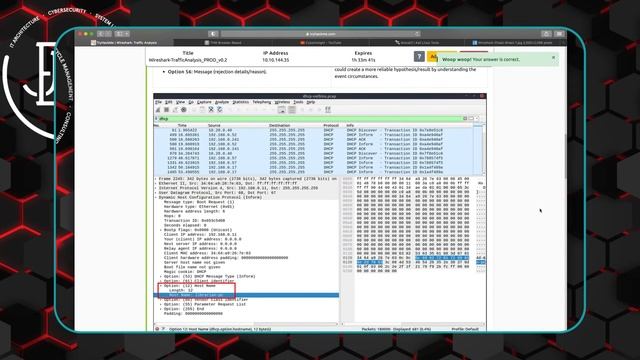Image resolution: width=640 pixels, height=360 pixels.
Task: Open the Wireshark Wireless menu
Action: pyautogui.click(x=282, y=102)
